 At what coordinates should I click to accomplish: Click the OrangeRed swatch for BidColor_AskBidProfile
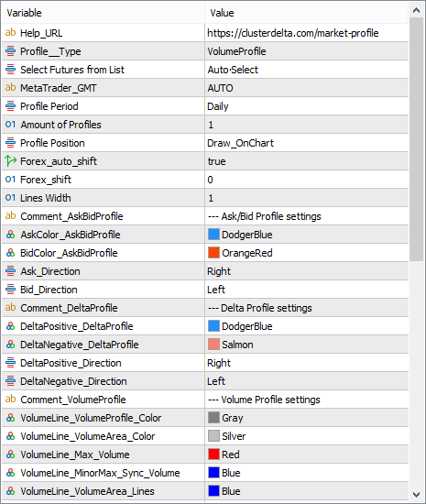[x=213, y=253]
